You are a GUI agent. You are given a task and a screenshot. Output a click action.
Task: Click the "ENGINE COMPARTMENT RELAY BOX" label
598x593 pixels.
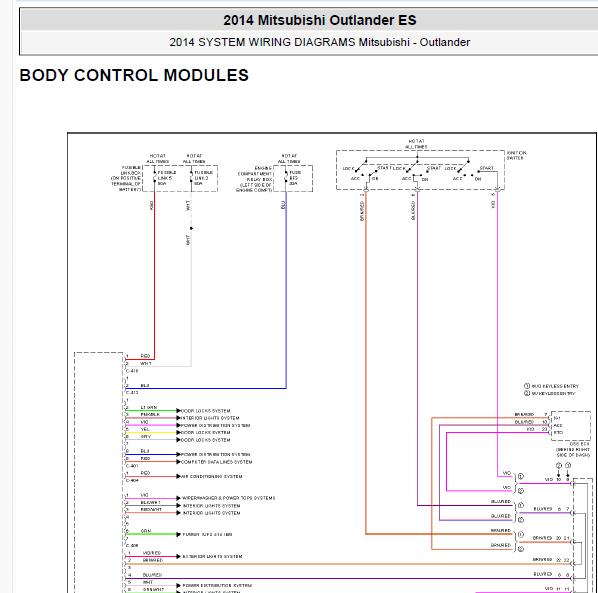click(254, 179)
